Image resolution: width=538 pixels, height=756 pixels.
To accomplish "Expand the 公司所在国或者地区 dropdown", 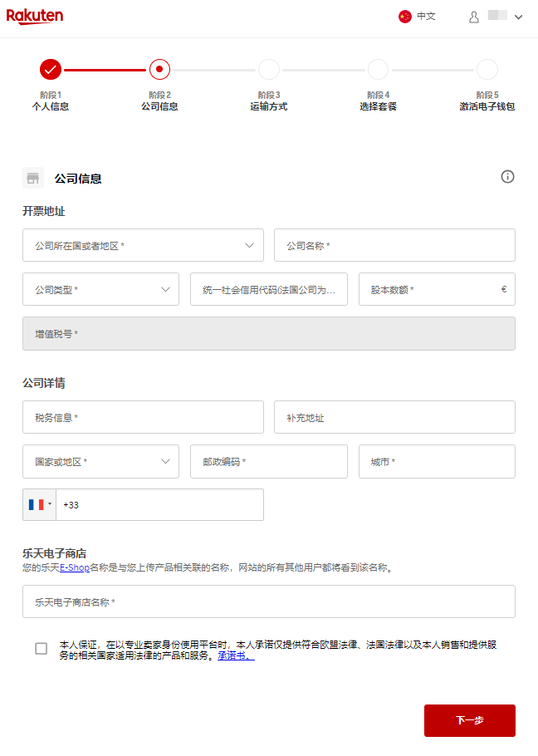I will pos(143,246).
